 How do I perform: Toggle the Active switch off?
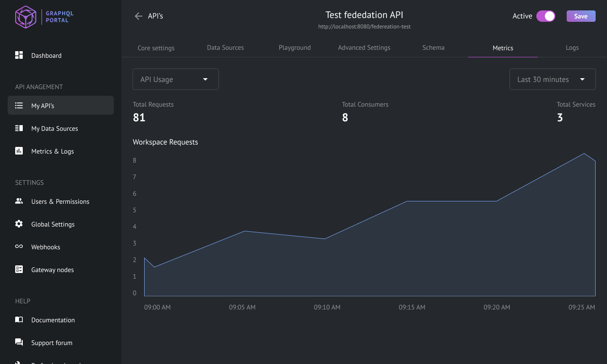point(546,16)
